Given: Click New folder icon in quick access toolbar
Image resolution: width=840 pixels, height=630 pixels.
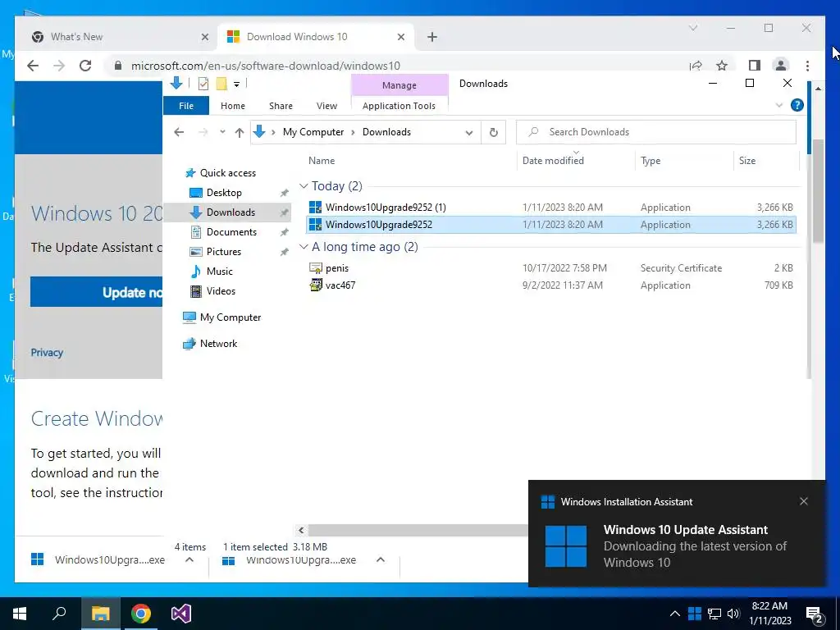Looking at the screenshot, I should click(x=221, y=84).
